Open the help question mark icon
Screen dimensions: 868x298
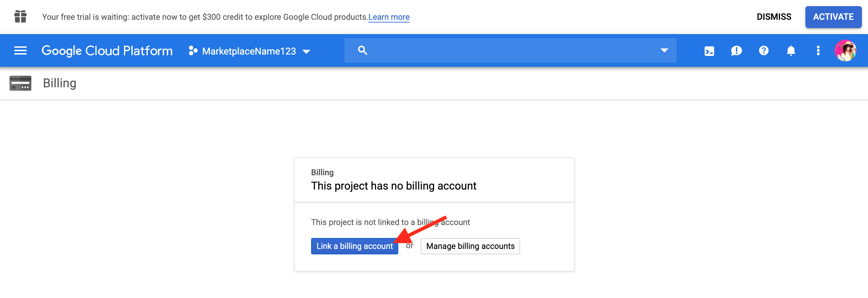[763, 51]
